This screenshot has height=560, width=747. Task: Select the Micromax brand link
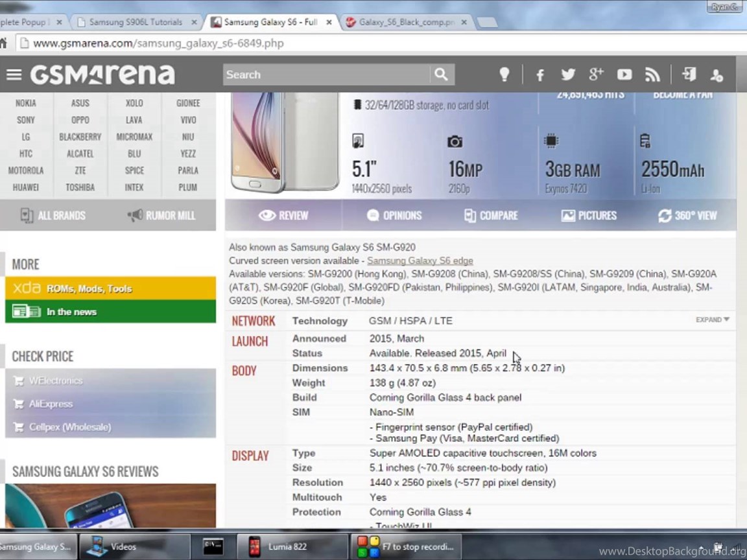click(134, 137)
